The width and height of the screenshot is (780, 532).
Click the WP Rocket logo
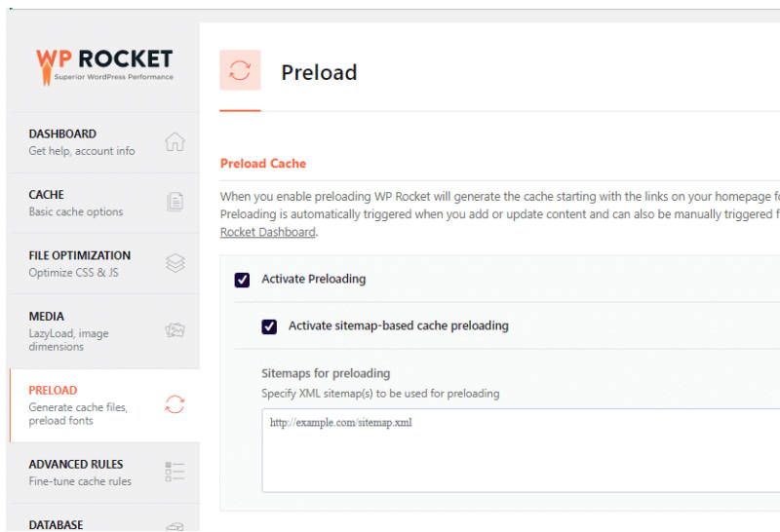pos(104,66)
